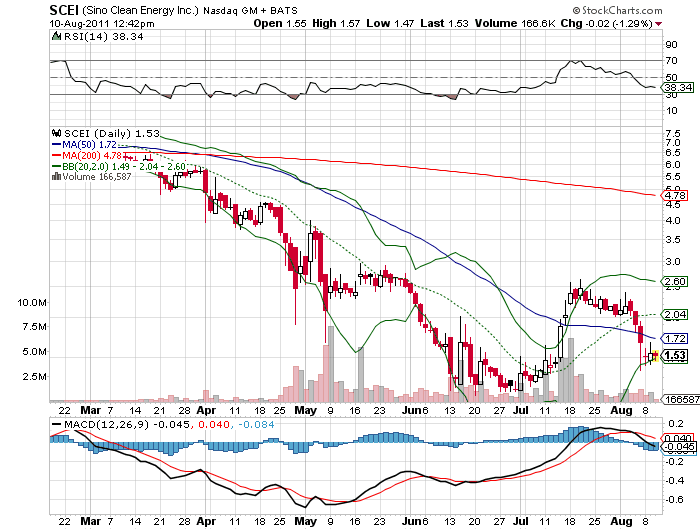This screenshot has width=700, height=530.
Task: Click the Apr label under the volume panel
Action: [x=206, y=410]
